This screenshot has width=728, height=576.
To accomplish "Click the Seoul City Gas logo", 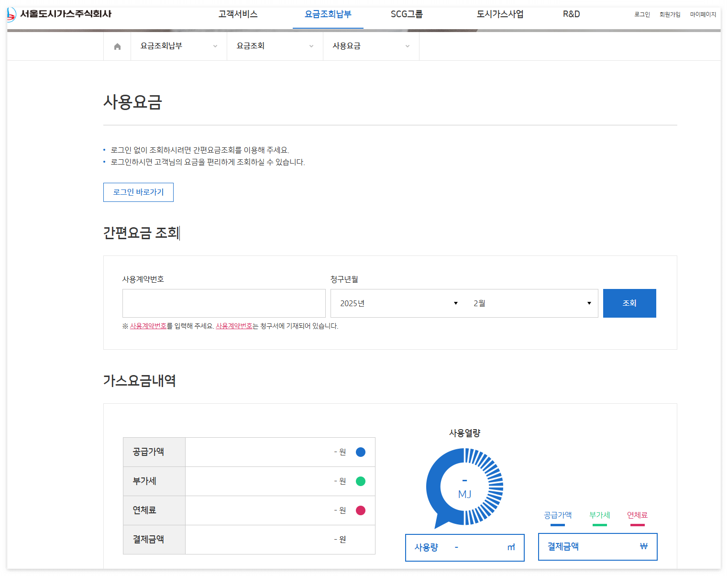I will 59,14.
